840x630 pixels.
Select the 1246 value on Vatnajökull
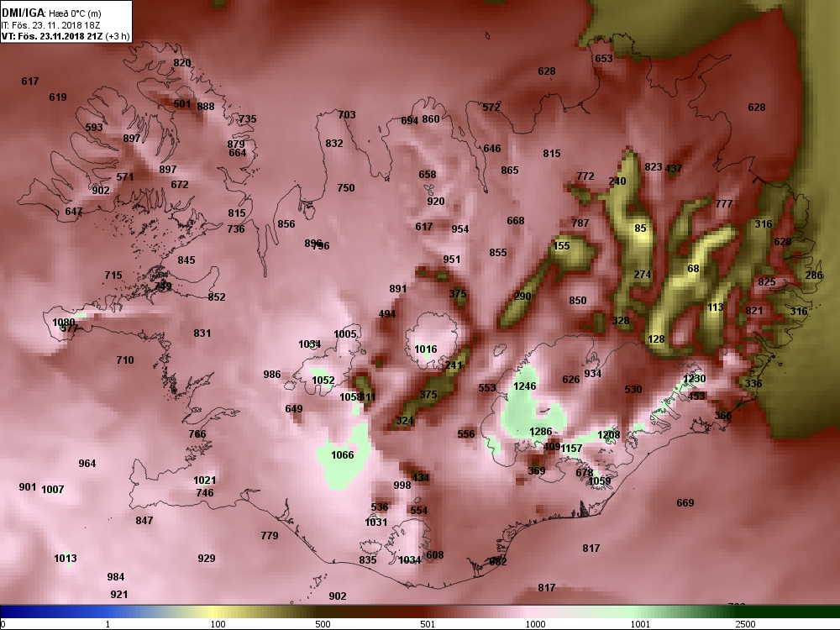click(524, 386)
